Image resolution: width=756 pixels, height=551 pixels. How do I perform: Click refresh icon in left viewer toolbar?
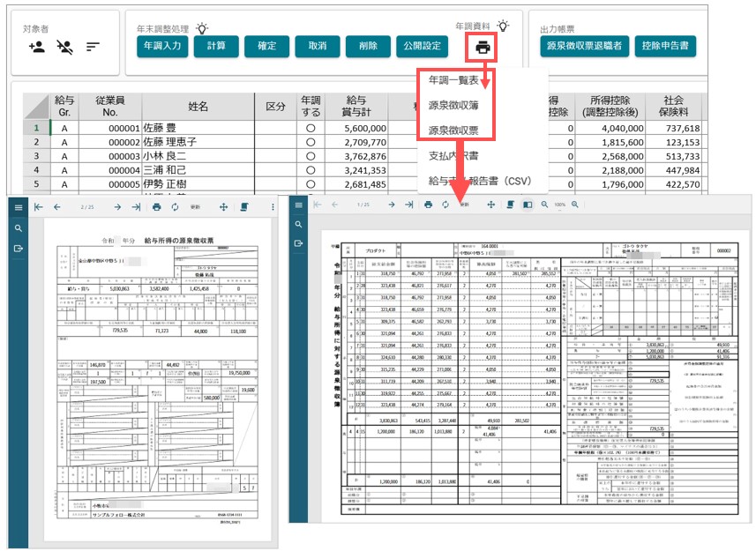(x=175, y=207)
